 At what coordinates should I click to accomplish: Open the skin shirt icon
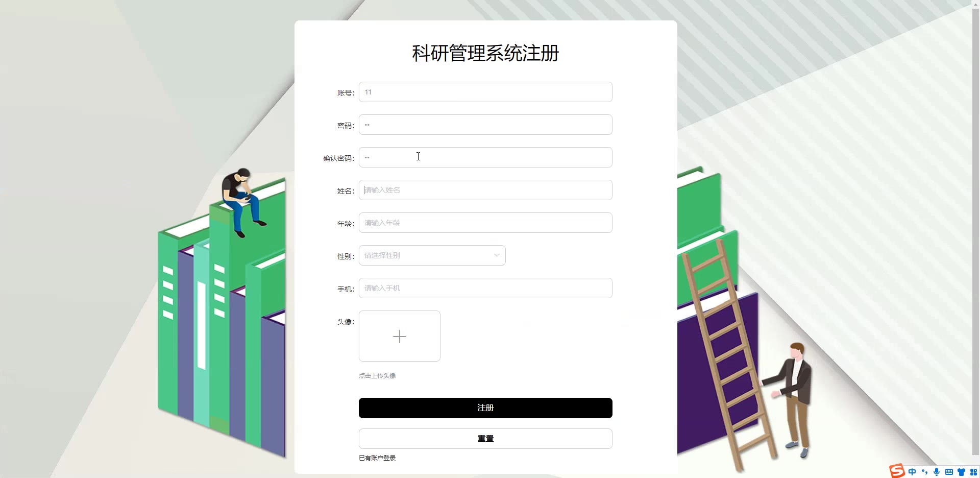coord(961,472)
